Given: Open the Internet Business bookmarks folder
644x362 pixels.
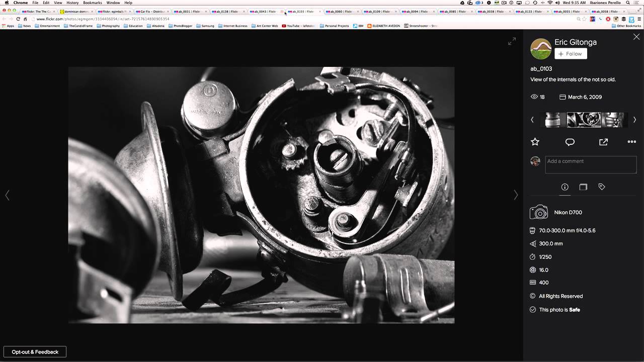Looking at the screenshot, I should click(232, 26).
